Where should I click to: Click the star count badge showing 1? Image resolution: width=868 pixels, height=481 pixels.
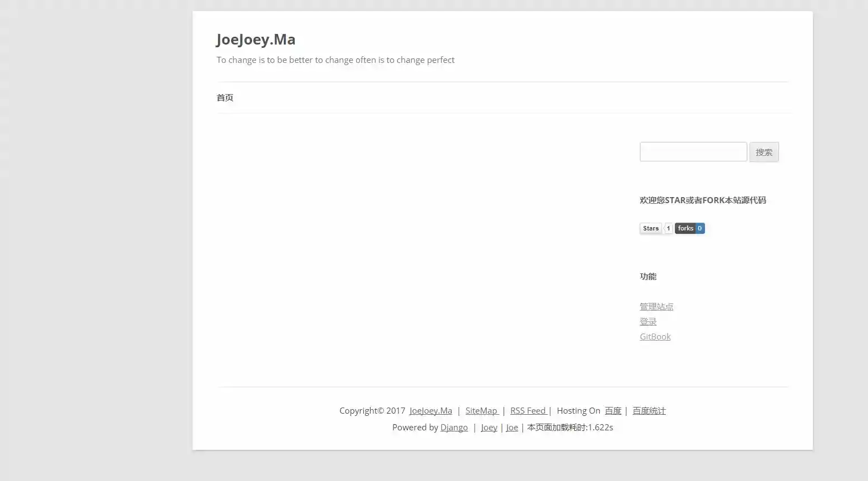(x=668, y=228)
